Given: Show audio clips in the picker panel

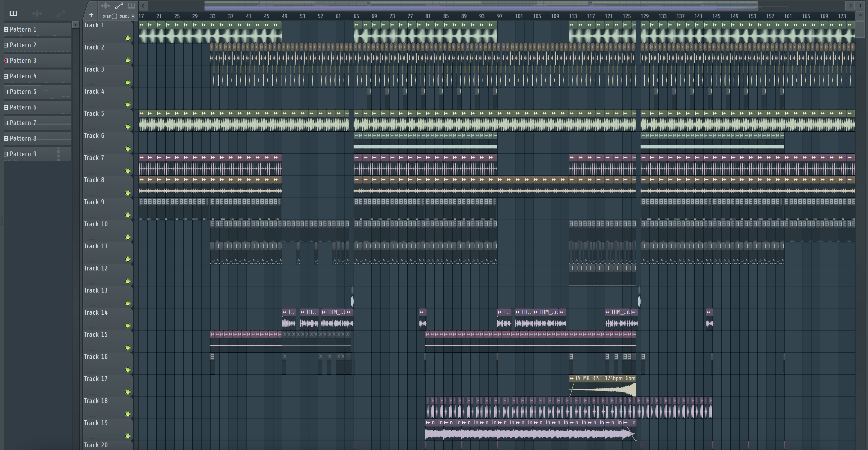Looking at the screenshot, I should (37, 14).
